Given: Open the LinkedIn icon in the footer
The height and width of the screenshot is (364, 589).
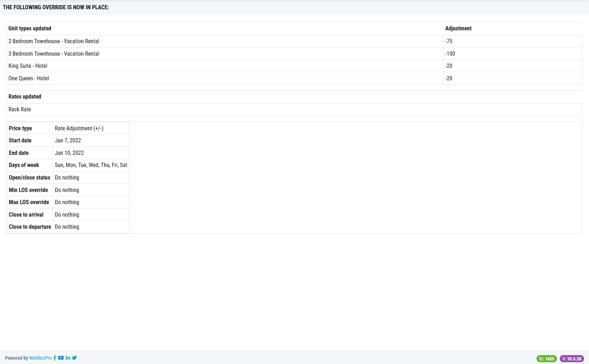Looking at the screenshot, I should (x=68, y=358).
